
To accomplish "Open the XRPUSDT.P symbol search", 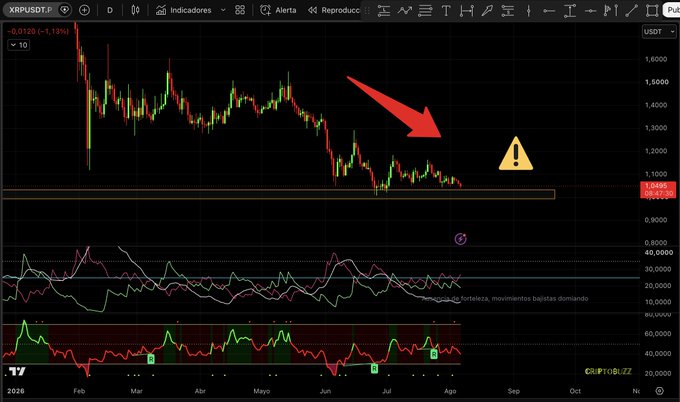I will [30, 10].
